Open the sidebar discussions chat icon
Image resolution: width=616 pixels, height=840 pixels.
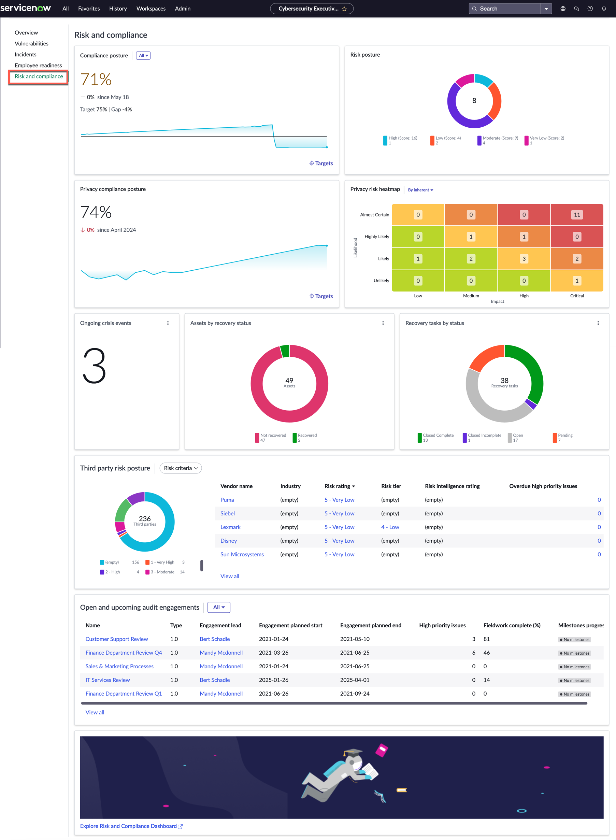(576, 9)
